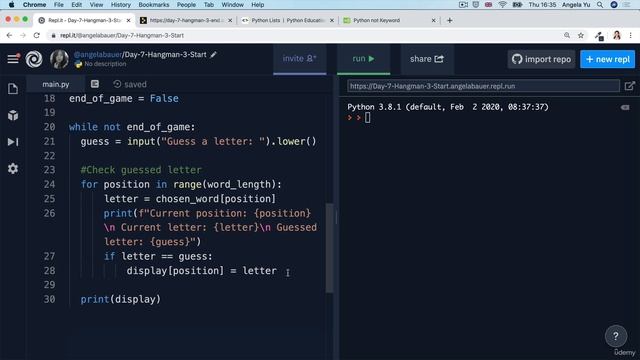Screen dimensions: 640x360
Task: Open the Packages cube panel
Action: 13,115
